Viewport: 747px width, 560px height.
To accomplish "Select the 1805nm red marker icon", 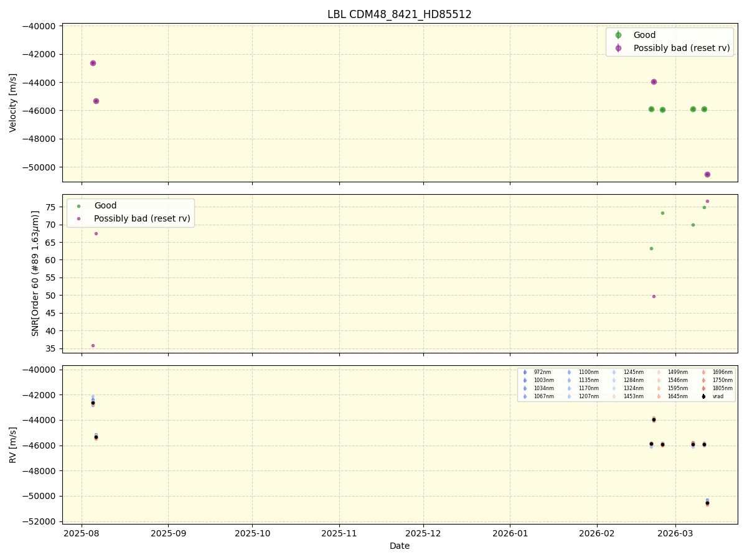I will point(703,388).
